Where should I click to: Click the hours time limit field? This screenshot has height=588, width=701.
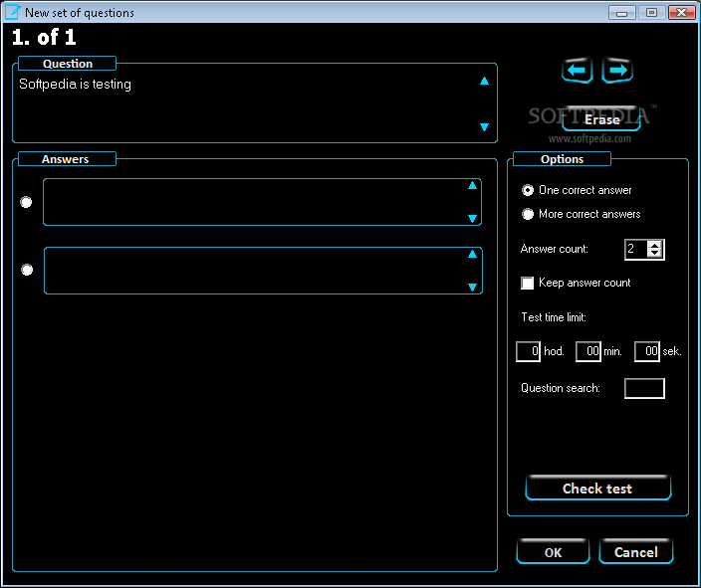coord(528,351)
